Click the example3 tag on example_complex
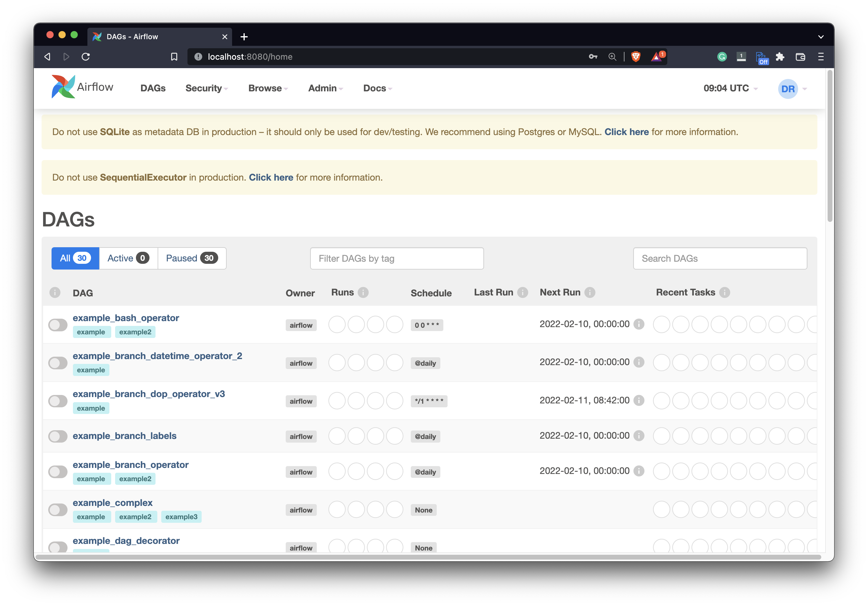868x606 pixels. [181, 517]
